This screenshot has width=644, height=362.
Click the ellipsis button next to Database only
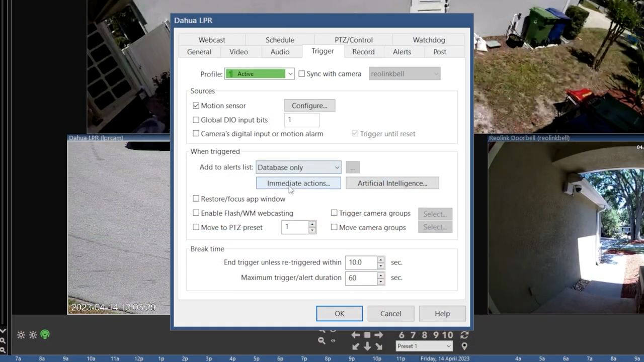353,167
